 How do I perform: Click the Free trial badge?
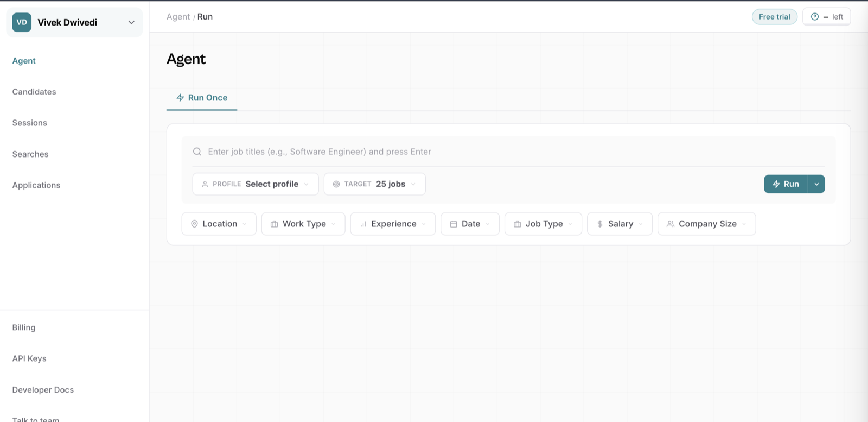click(775, 17)
